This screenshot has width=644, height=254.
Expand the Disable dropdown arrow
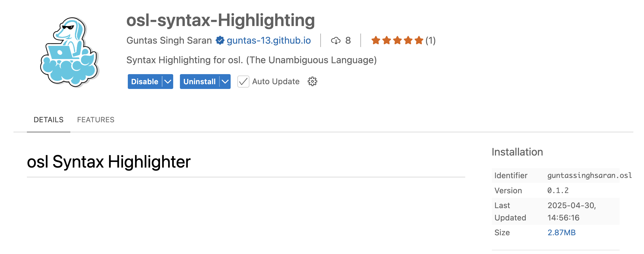(x=168, y=82)
